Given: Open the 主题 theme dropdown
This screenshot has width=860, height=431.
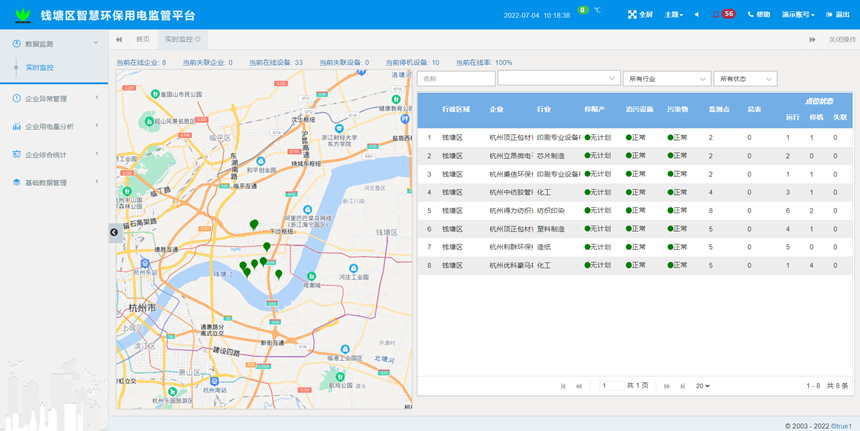Looking at the screenshot, I should tap(674, 15).
